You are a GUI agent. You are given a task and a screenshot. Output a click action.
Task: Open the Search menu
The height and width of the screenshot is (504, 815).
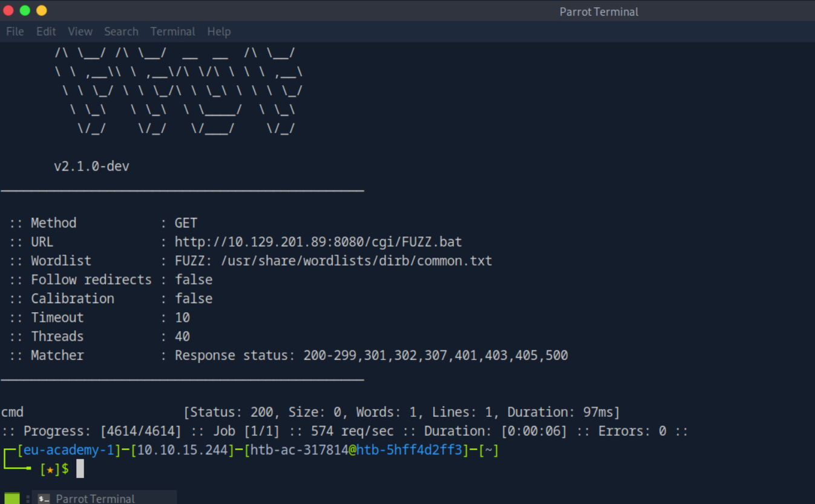[x=121, y=31]
